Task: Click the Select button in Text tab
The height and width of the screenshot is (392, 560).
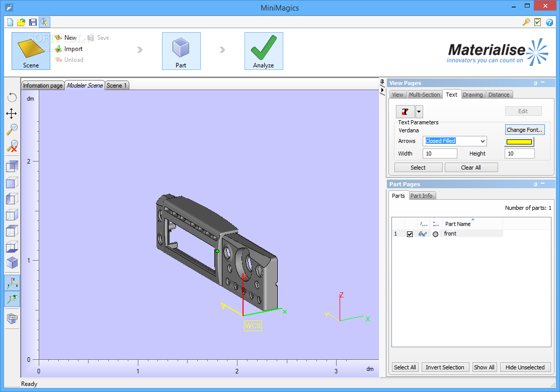Action: [x=418, y=168]
